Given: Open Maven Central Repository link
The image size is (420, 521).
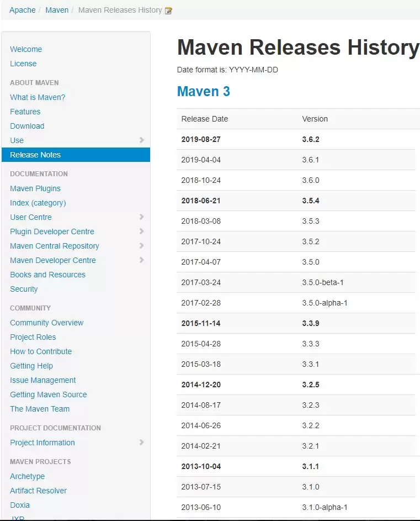Looking at the screenshot, I should point(55,246).
